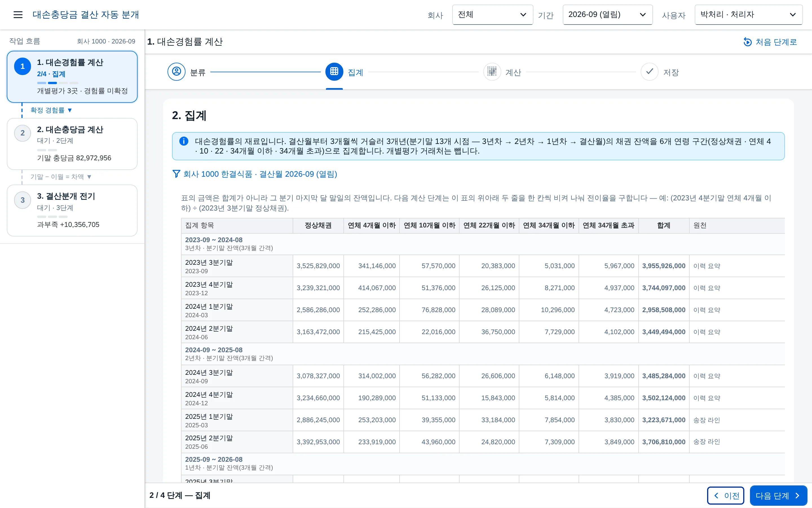Image resolution: width=812 pixels, height=508 pixels.
Task: Click the 다음 단계 button
Action: coord(778,496)
